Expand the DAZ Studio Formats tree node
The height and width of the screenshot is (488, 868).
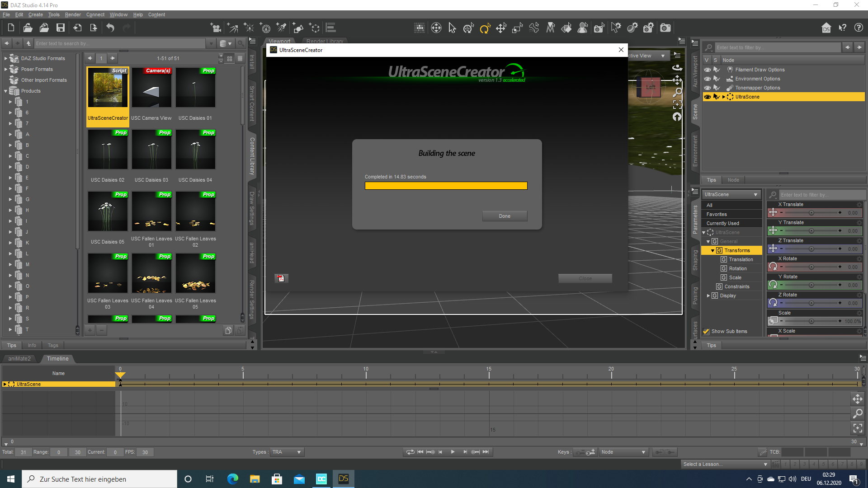click(x=6, y=58)
